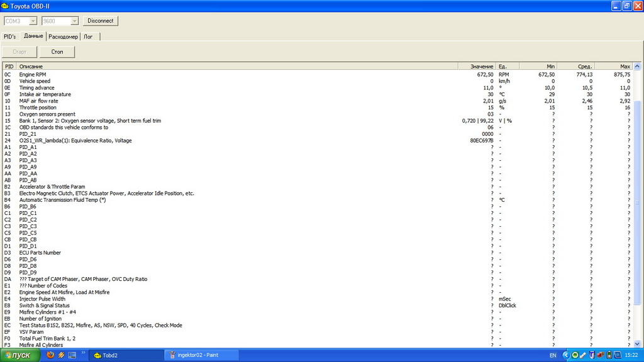Screen dimensions: 644x362
Task: Click the Стоп button
Action: [x=57, y=52]
